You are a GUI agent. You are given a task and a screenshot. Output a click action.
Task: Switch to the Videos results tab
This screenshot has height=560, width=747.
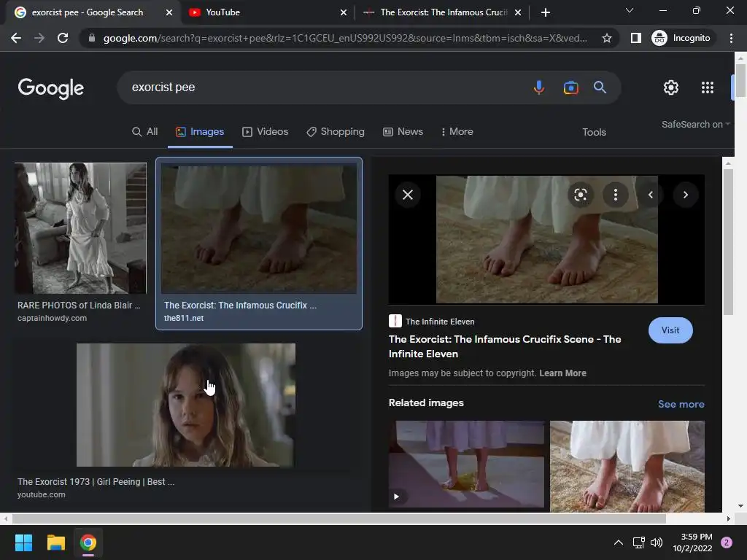click(266, 132)
